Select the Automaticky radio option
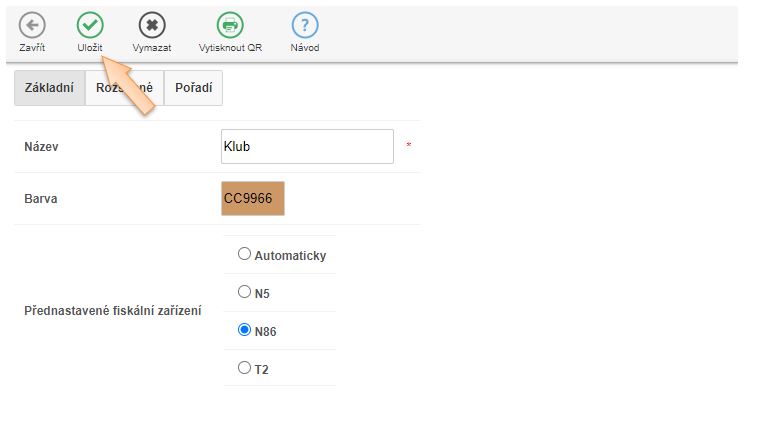Viewport: 771px width, 425px height. pyautogui.click(x=244, y=254)
